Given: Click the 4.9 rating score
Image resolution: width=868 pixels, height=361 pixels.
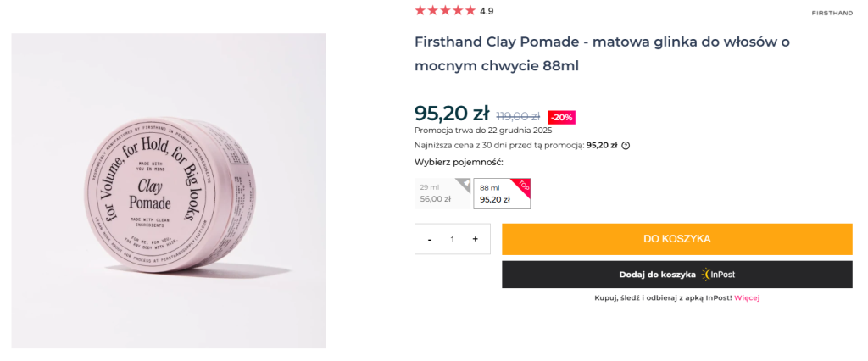Looking at the screenshot, I should tap(487, 11).
